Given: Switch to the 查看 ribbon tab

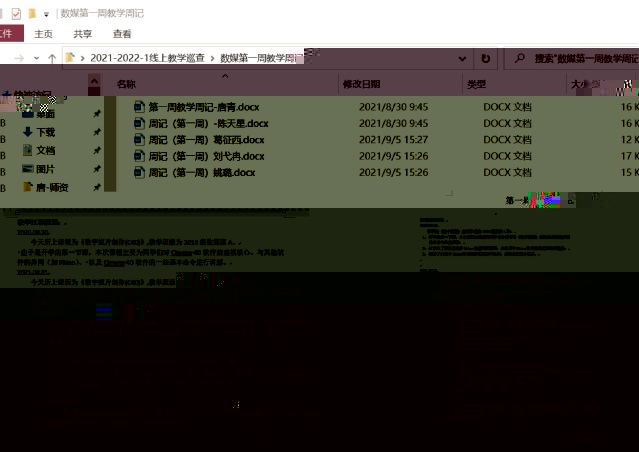Looking at the screenshot, I should pyautogui.click(x=122, y=34).
